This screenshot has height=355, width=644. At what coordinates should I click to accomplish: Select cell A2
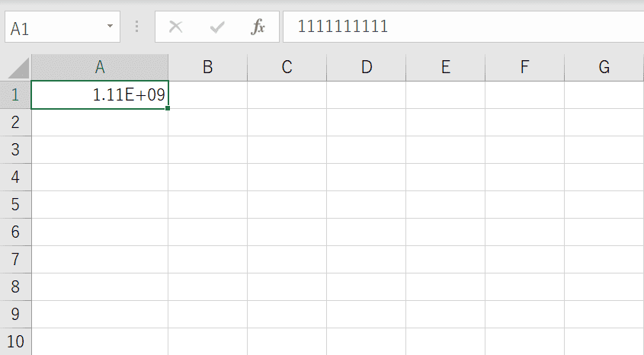click(100, 123)
